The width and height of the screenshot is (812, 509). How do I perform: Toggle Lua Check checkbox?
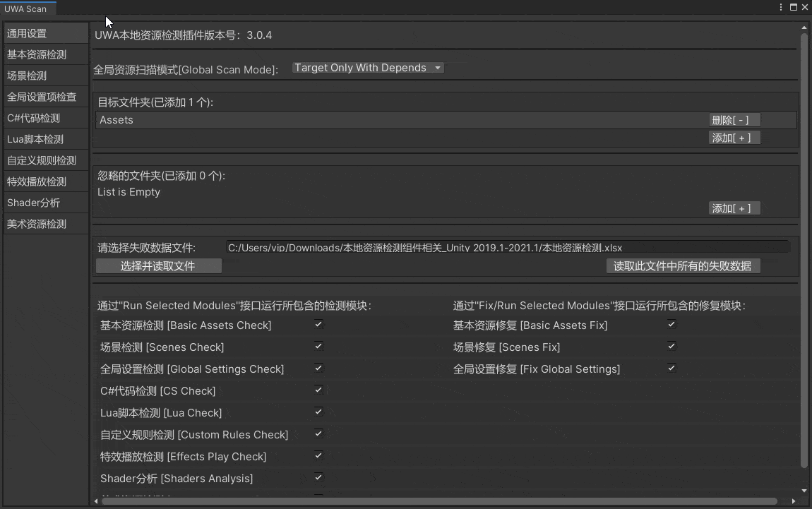click(318, 412)
